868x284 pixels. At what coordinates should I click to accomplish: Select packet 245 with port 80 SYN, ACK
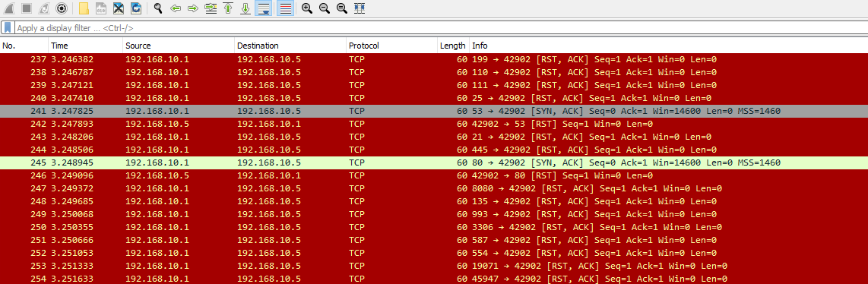coord(434,163)
